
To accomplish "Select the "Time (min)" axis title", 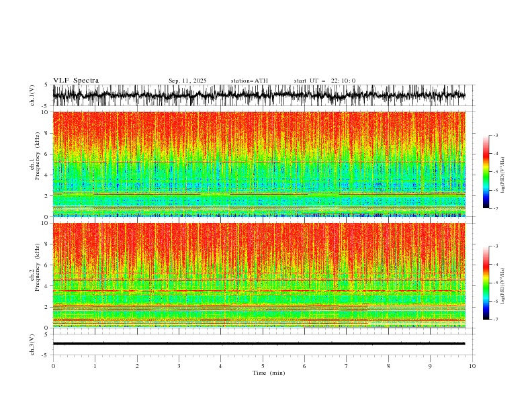I will (269, 373).
